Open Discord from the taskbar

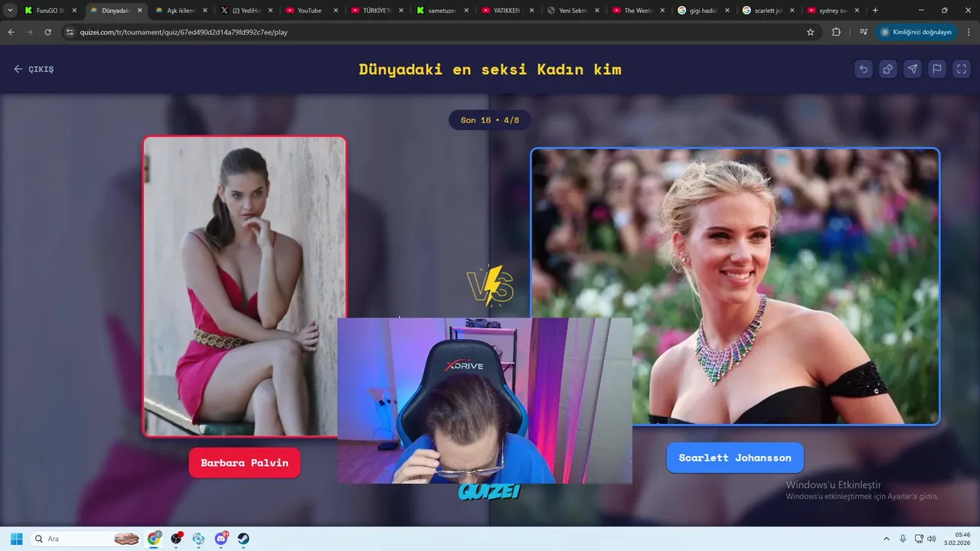click(x=222, y=539)
